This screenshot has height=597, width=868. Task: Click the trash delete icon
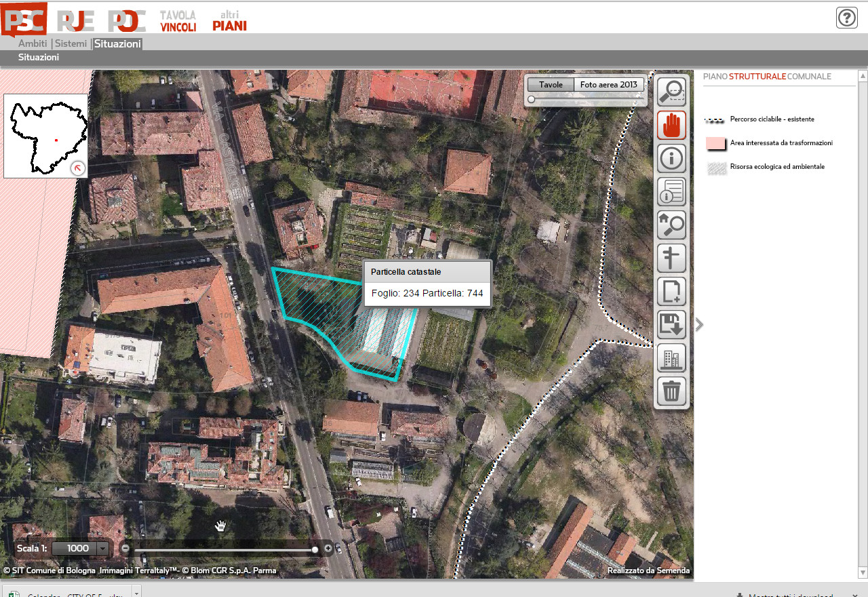671,391
